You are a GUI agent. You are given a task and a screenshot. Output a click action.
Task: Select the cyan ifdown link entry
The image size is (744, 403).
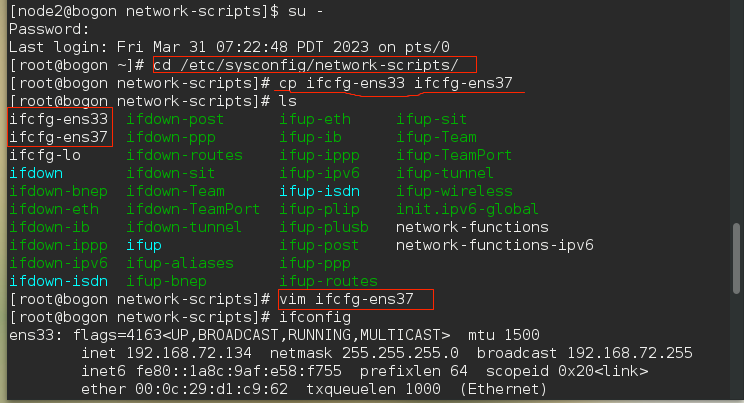[36, 173]
